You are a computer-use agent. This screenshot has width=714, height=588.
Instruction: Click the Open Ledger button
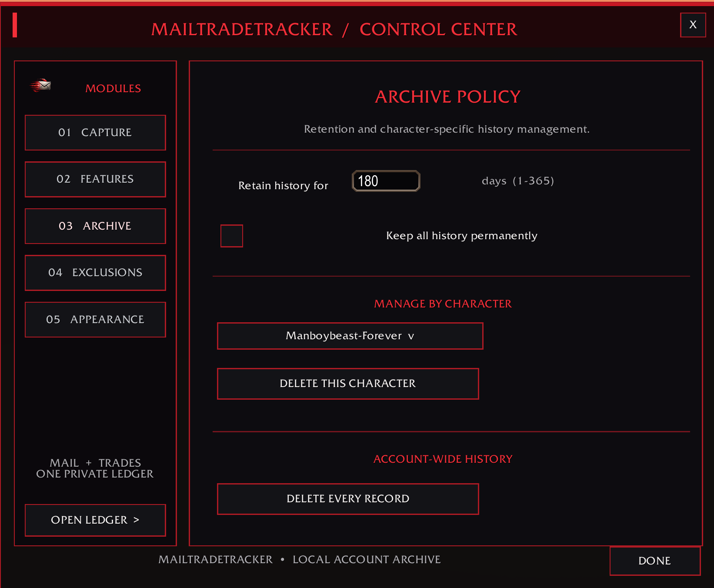tap(95, 520)
